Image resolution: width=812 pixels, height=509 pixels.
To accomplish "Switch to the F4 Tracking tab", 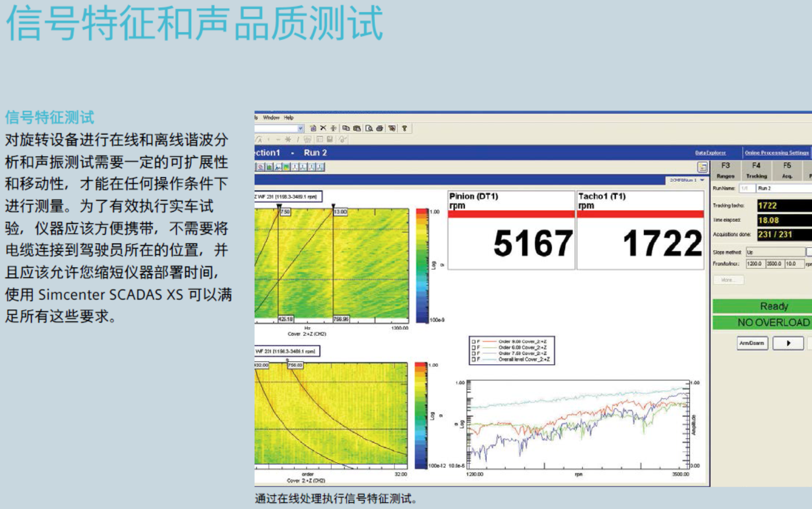I will point(756,171).
